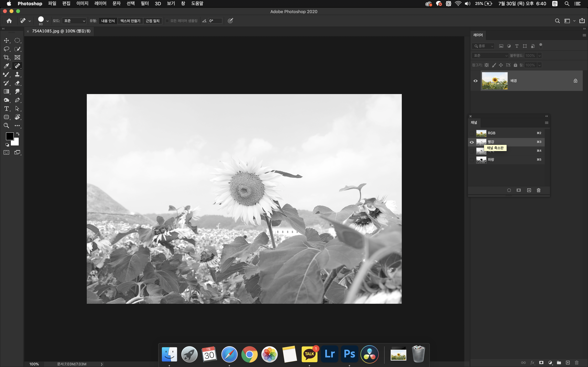Select the Move tool

[6, 40]
